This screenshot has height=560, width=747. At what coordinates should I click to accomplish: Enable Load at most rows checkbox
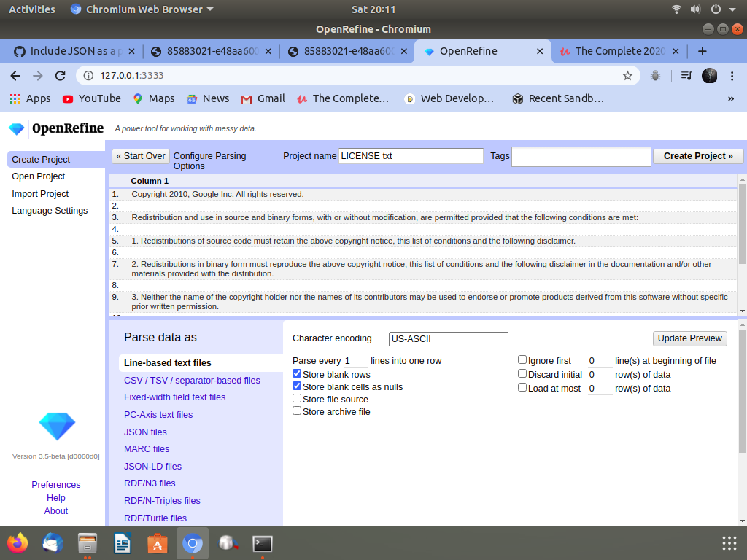pos(522,388)
